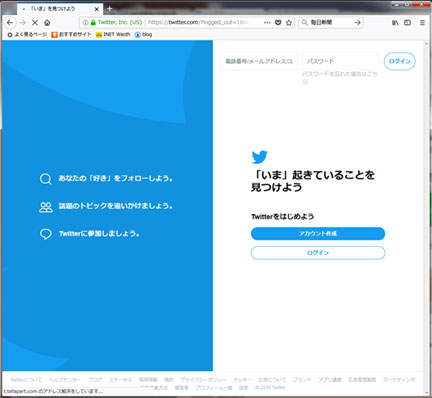Open the Firefox home page icon

tap(47, 23)
